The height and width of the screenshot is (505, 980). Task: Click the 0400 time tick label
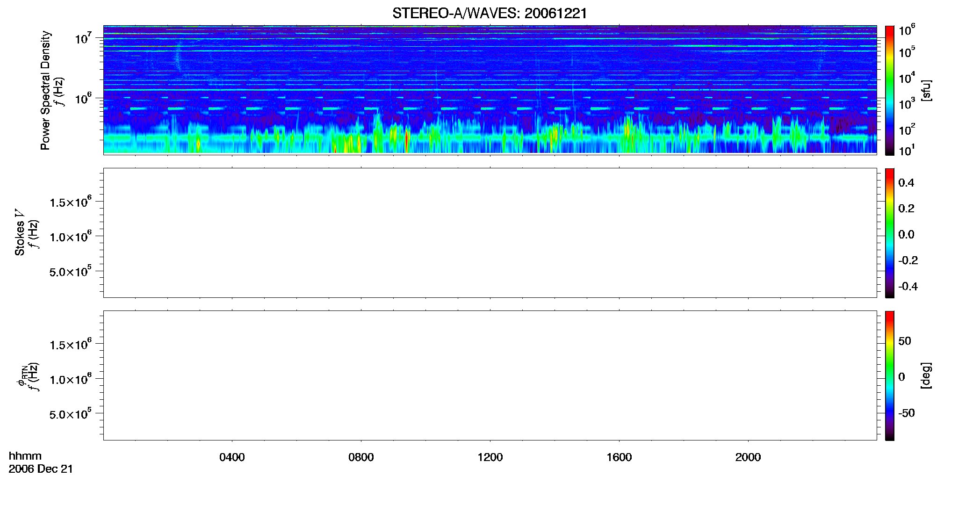tap(232, 457)
